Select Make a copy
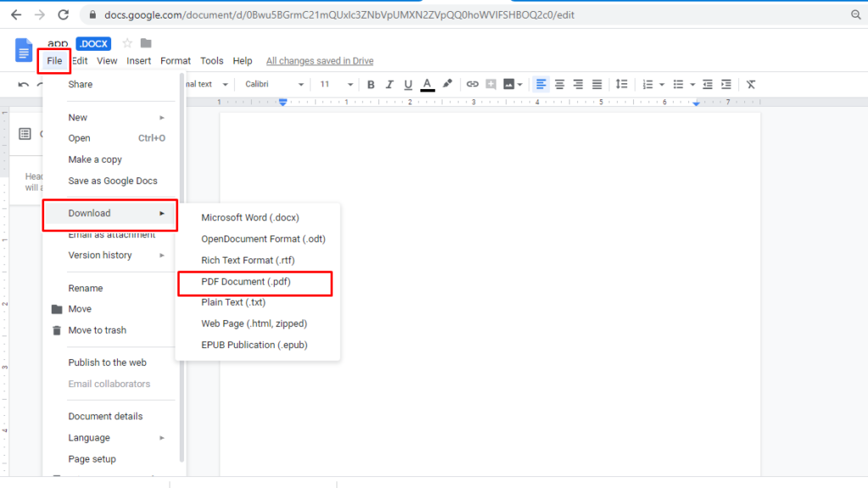The height and width of the screenshot is (488, 868). [x=111, y=159]
